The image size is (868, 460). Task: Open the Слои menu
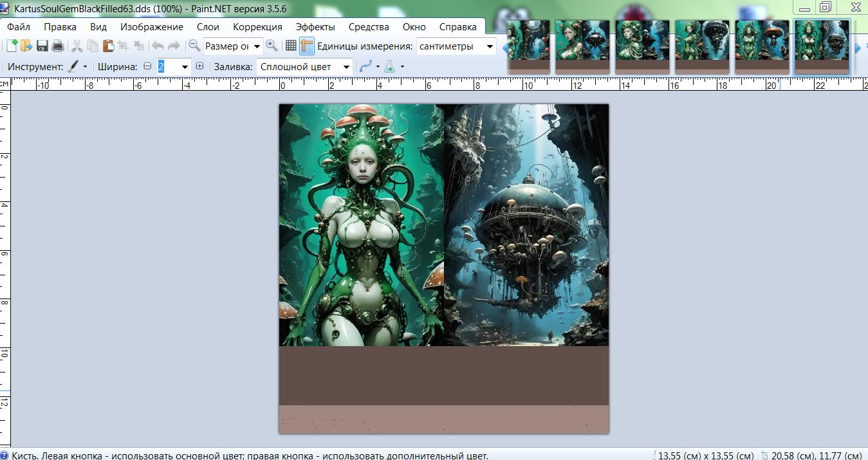pos(208,27)
